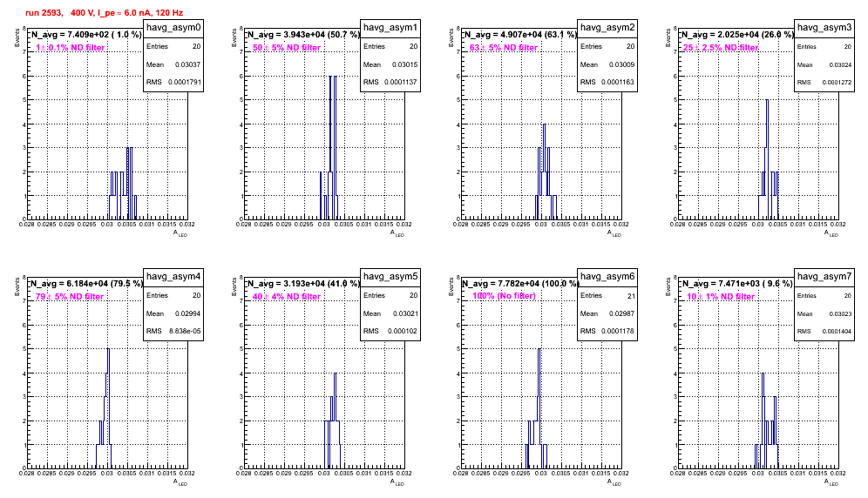Select the RMS 0.0001178 stats entry
The height and width of the screenshot is (498, 868).
[607, 331]
